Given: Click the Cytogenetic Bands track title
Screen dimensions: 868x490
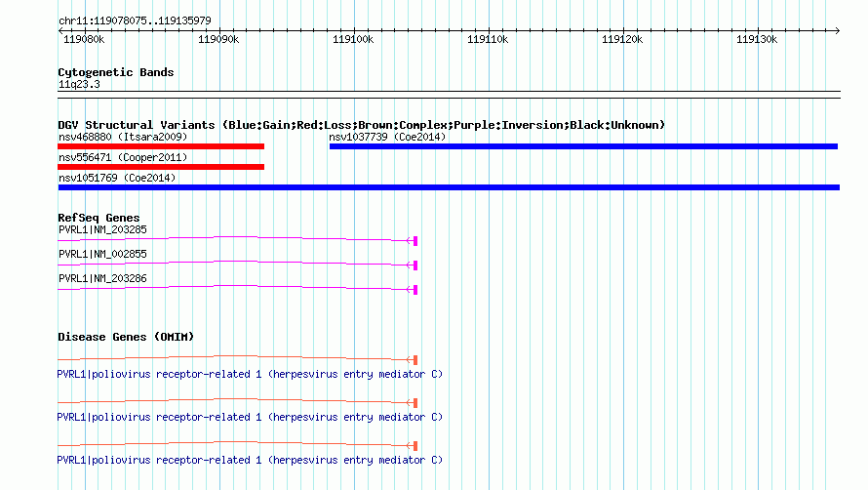Looking at the screenshot, I should point(116,72).
